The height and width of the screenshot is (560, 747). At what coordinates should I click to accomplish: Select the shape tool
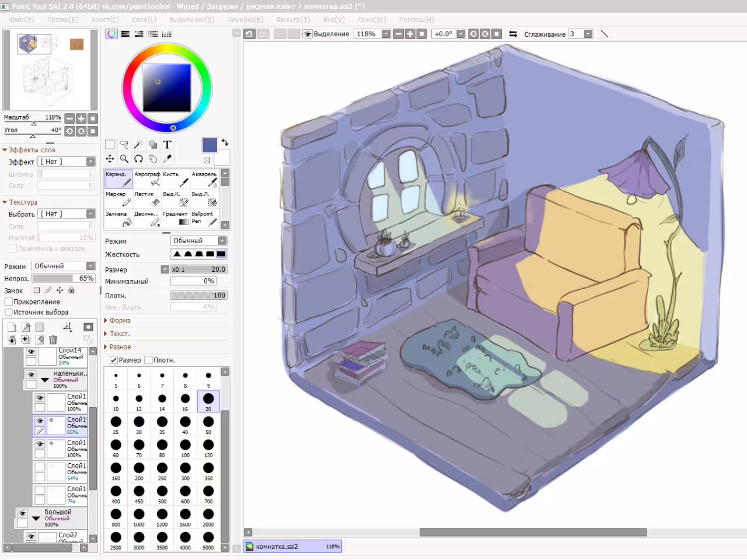153,145
